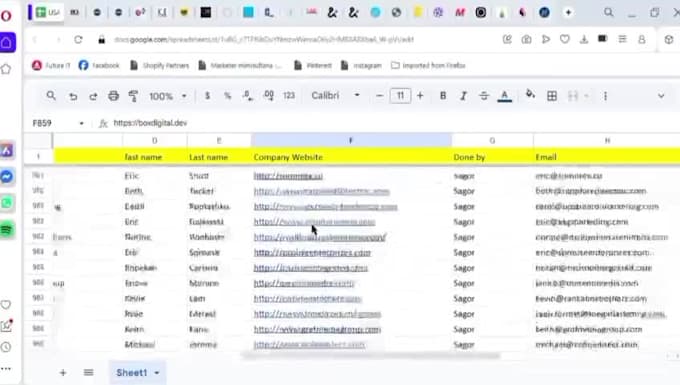This screenshot has width=680, height=385.
Task: Open the Instagram bookmark
Action: pyautogui.click(x=361, y=65)
